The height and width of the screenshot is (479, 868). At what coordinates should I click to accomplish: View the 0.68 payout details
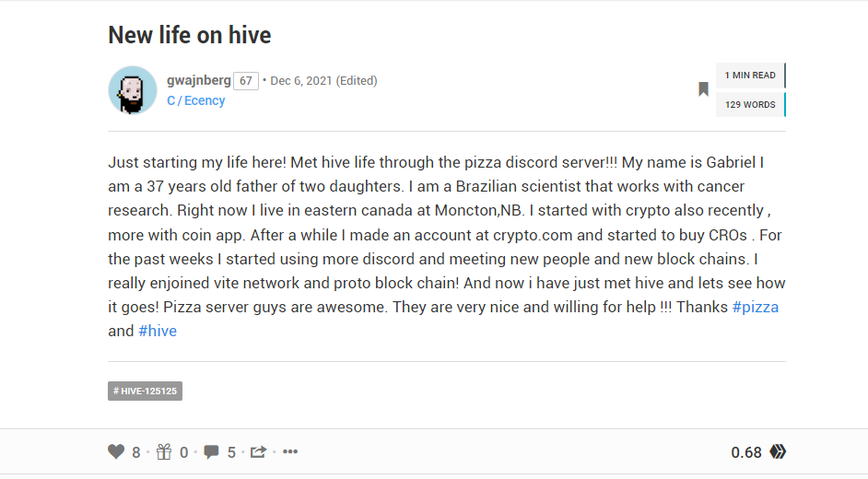[746, 452]
